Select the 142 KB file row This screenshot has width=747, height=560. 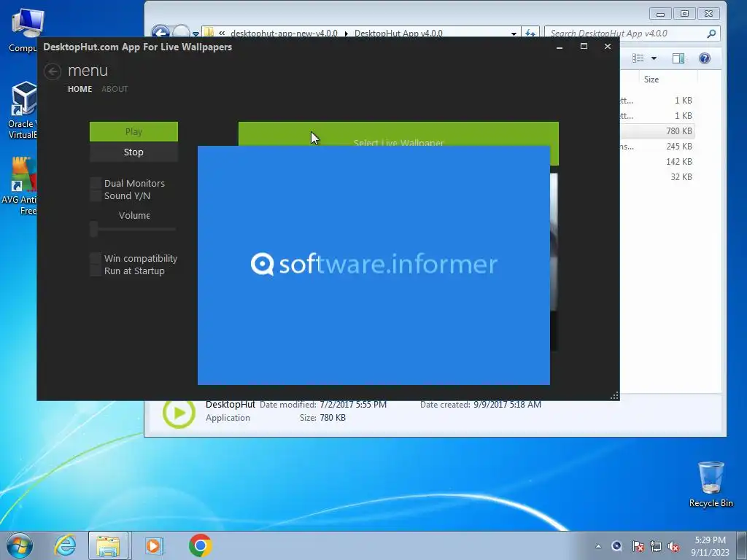pyautogui.click(x=657, y=161)
